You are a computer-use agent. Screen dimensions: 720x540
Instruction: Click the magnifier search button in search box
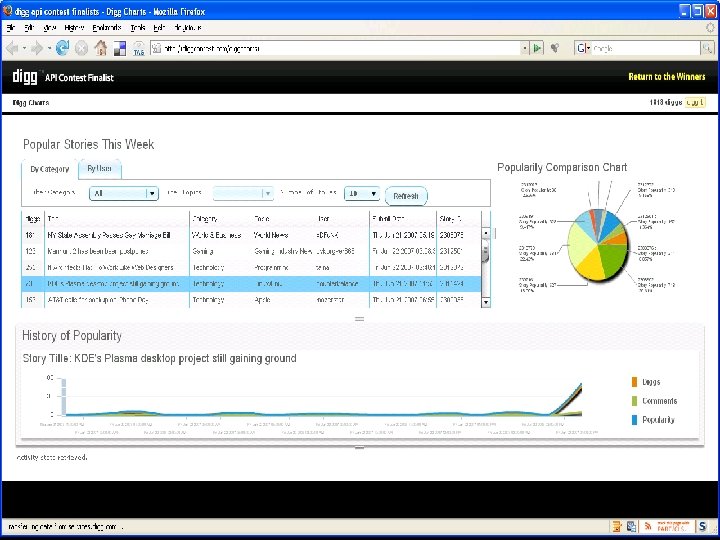[x=707, y=48]
